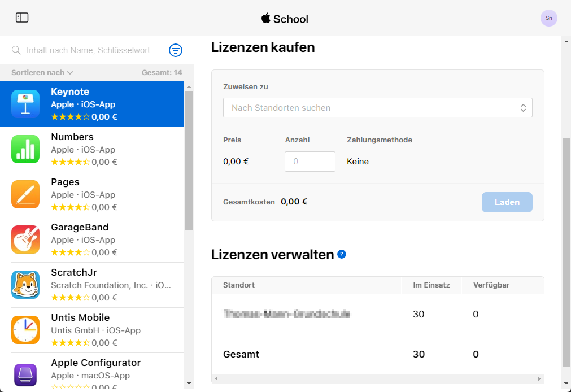Screen dimensions: 571x392
Task: Click the main page scroll down arrow
Action: click(566, 384)
